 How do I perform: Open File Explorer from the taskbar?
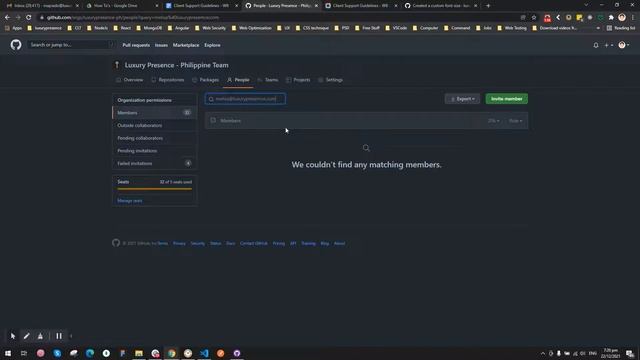pyautogui.click(x=139, y=353)
